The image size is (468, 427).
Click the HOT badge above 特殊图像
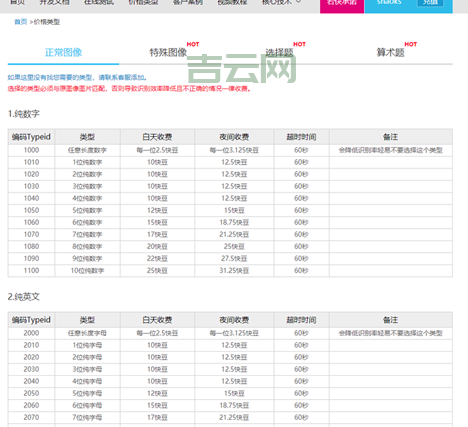193,44
